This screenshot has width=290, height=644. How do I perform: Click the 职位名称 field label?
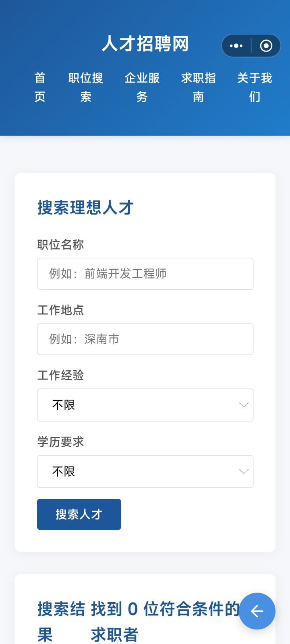tap(60, 244)
